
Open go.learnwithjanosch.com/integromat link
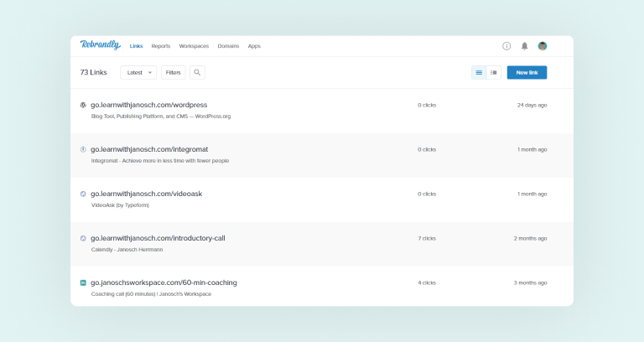[149, 149]
